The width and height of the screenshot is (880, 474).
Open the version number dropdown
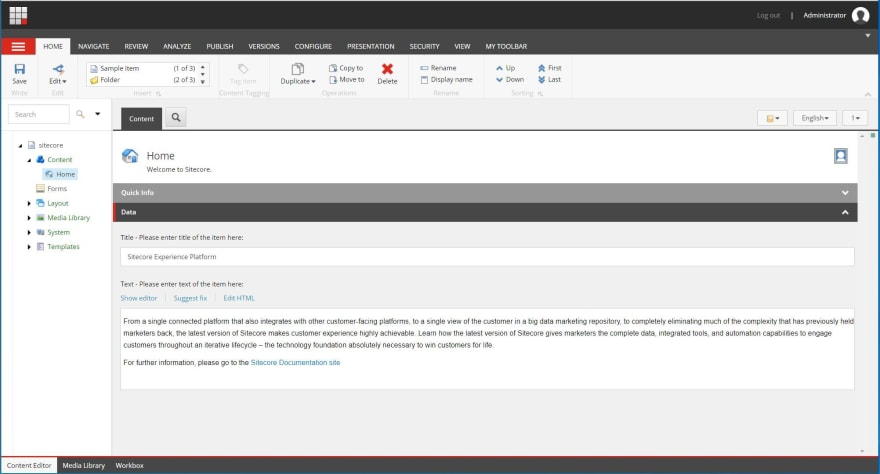click(855, 118)
